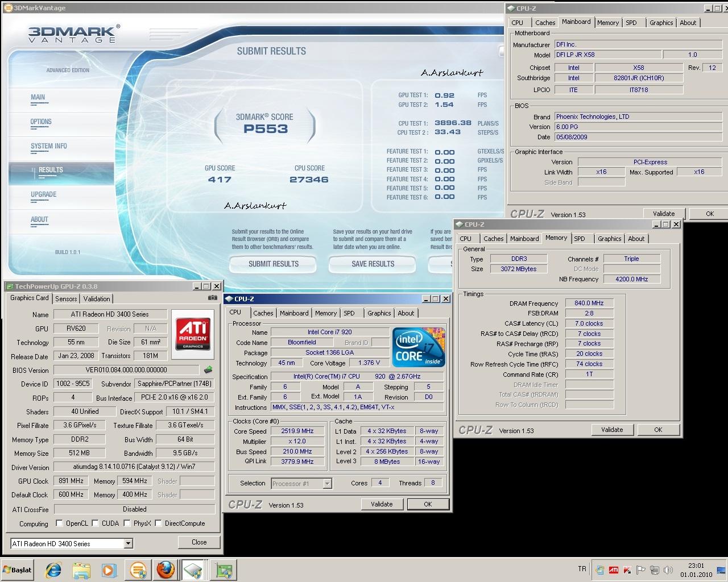
Task: Click the GPU name field RV620
Action: pyautogui.click(x=77, y=329)
